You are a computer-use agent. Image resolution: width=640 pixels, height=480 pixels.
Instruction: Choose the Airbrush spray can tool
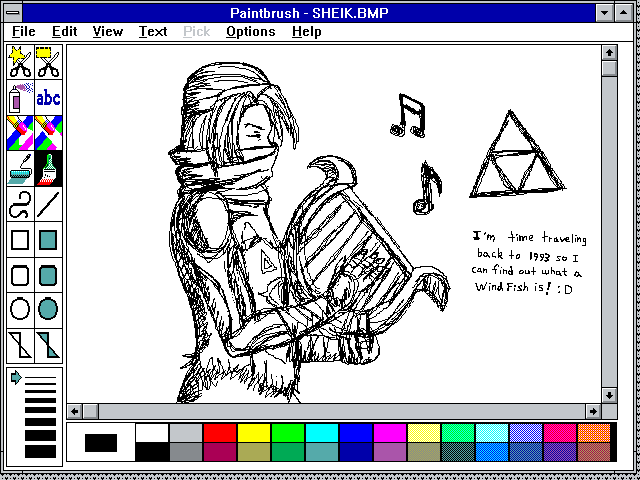pyautogui.click(x=20, y=97)
